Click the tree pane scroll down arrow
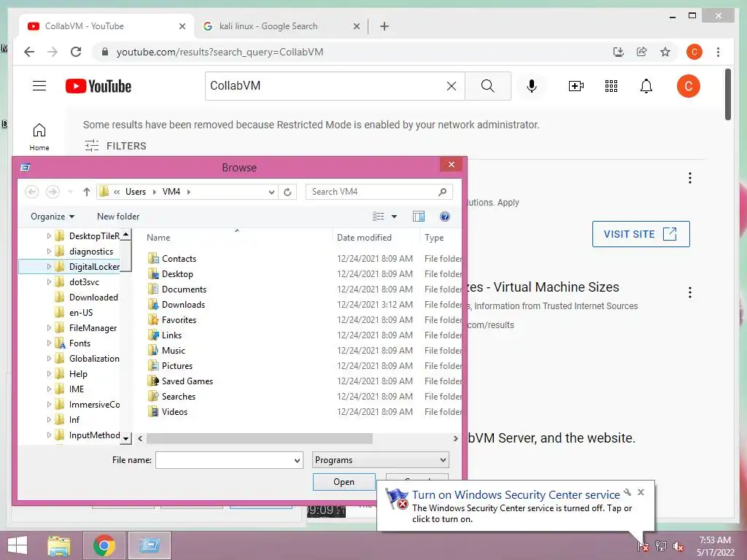 pyautogui.click(x=125, y=438)
